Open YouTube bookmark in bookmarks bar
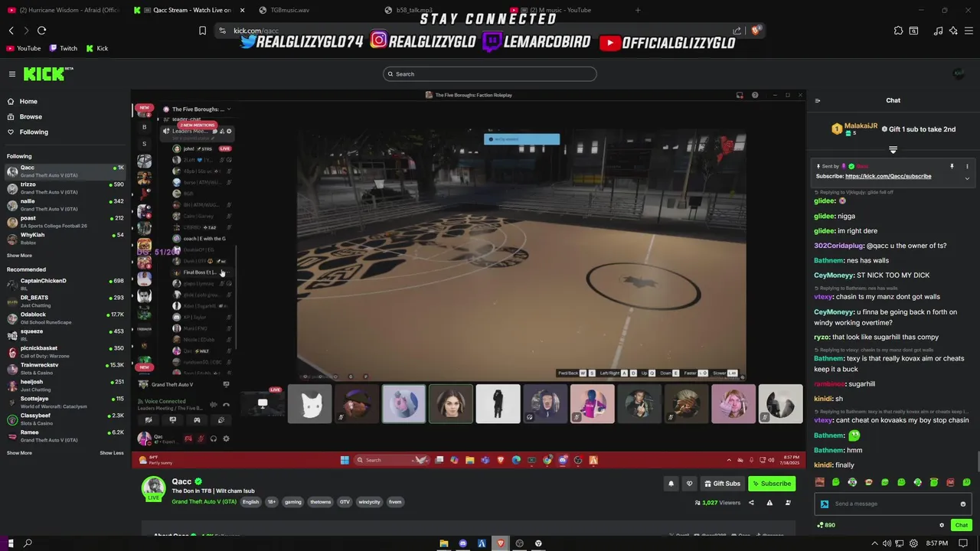Viewport: 980px width, 551px height. point(24,48)
